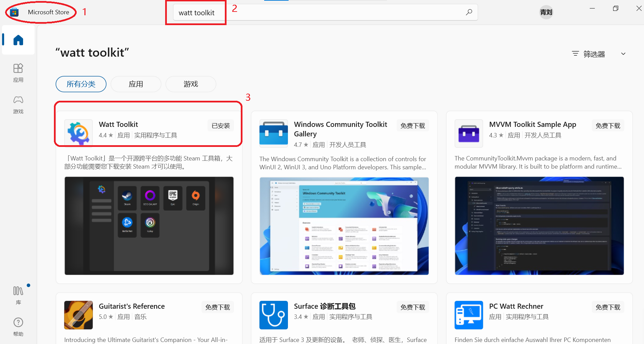The width and height of the screenshot is (644, 344).
Task: Click 免费下载 for Surface 诊断工具包
Action: point(413,307)
